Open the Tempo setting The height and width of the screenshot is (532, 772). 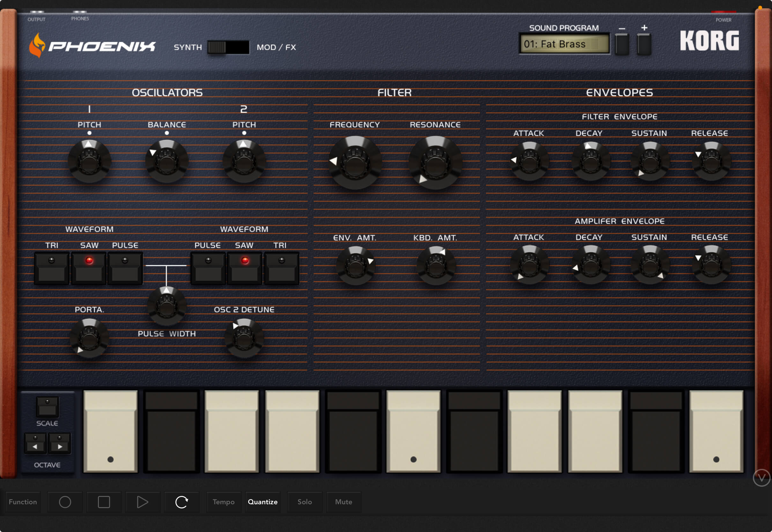click(x=224, y=502)
